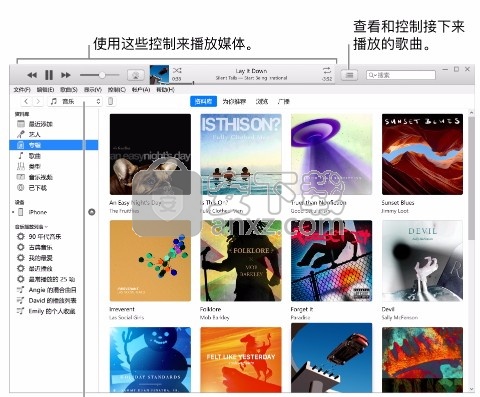Select 专辑 in the sidebar
Viewport: 480px width, 397px height.
click(x=53, y=145)
